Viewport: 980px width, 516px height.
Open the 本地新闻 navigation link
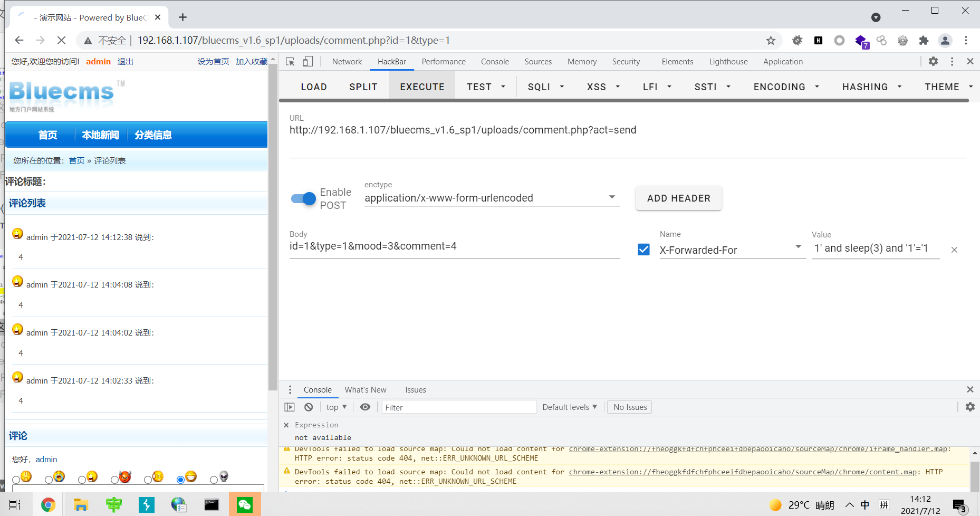point(100,135)
